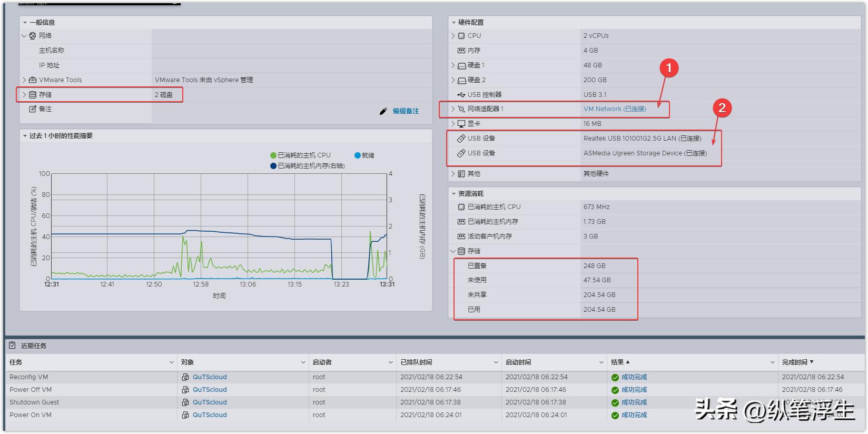Viewport: 868px width, 434px height.
Task: Click the 活动客户机内存 icon
Action: (x=461, y=236)
